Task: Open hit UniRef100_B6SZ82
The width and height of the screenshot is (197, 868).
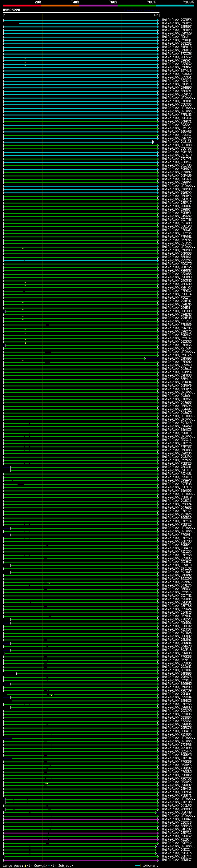Action: 176,43
